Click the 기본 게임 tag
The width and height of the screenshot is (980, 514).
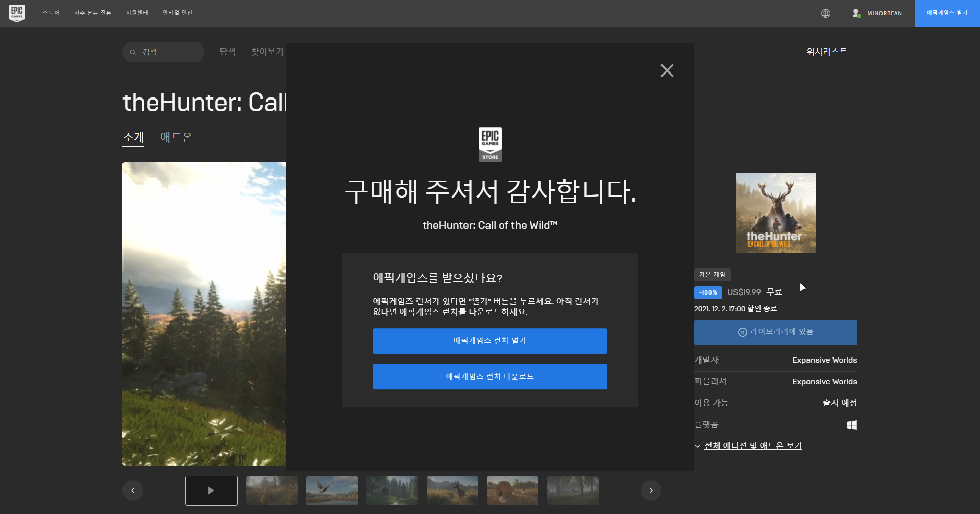[713, 275]
